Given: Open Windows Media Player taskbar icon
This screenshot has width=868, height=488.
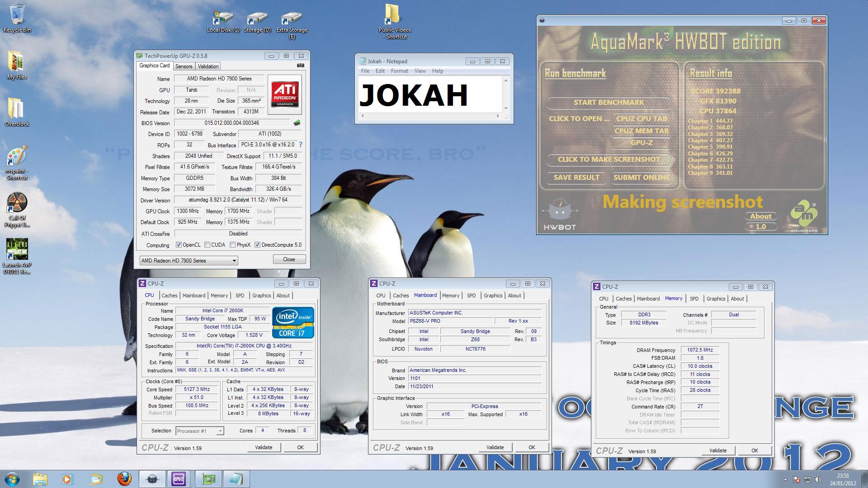Looking at the screenshot, I should click(x=67, y=479).
